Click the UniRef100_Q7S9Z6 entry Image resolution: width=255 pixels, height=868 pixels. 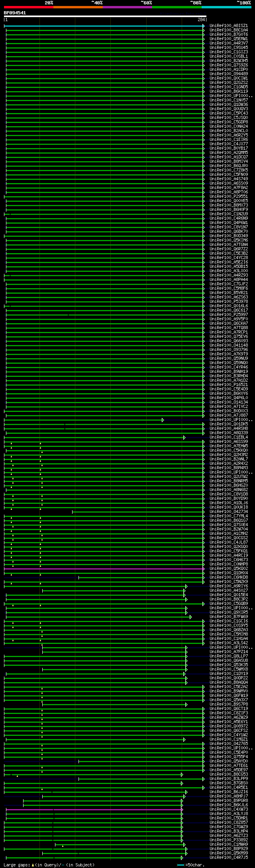(x=229, y=65)
